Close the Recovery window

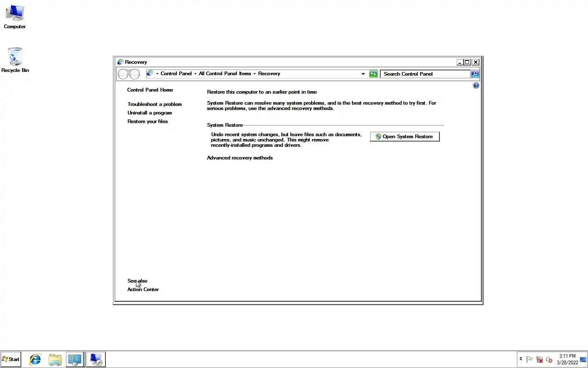[476, 62]
